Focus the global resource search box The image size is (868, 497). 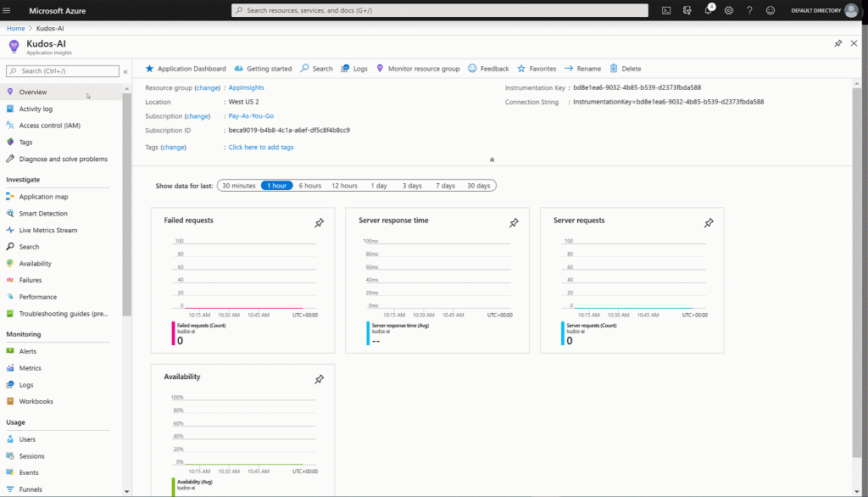coord(441,10)
